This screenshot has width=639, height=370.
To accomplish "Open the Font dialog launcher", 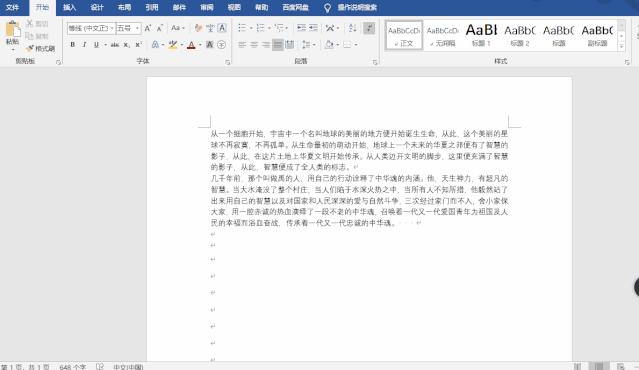I will click(227, 62).
